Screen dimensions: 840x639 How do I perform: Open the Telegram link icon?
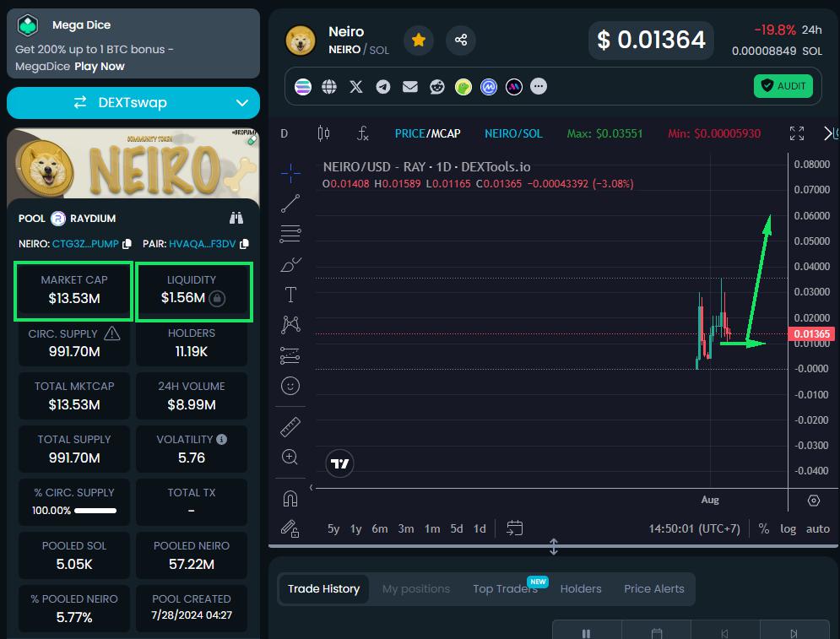pyautogui.click(x=383, y=86)
